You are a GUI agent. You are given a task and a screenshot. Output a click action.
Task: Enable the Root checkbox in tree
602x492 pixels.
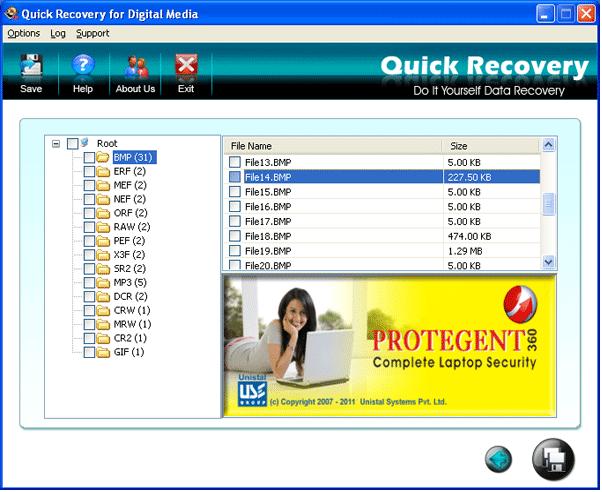72,143
